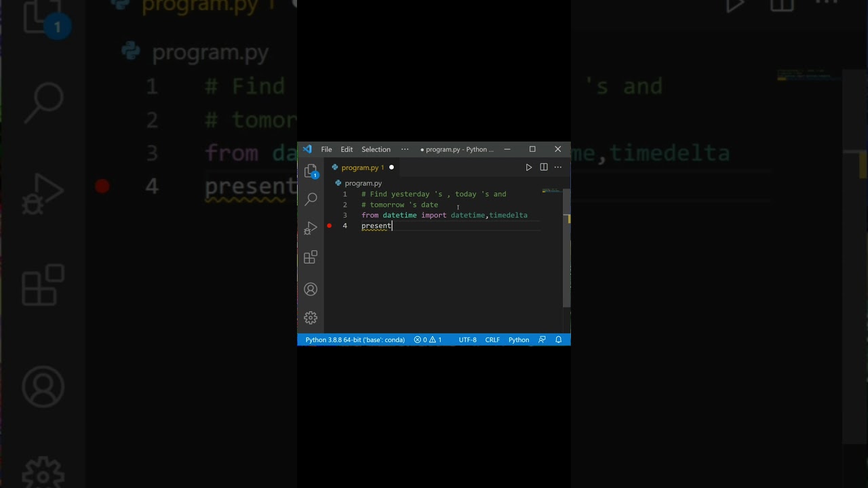The height and width of the screenshot is (488, 868).
Task: Split the editor to the right
Action: coord(544,167)
